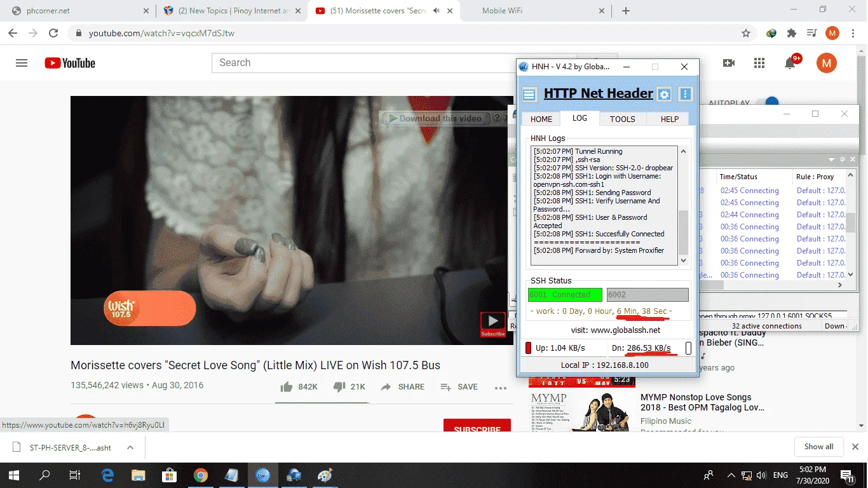This screenshot has height=488, width=868.
Task: Mute the audio icon on YouTube tab
Action: click(436, 11)
